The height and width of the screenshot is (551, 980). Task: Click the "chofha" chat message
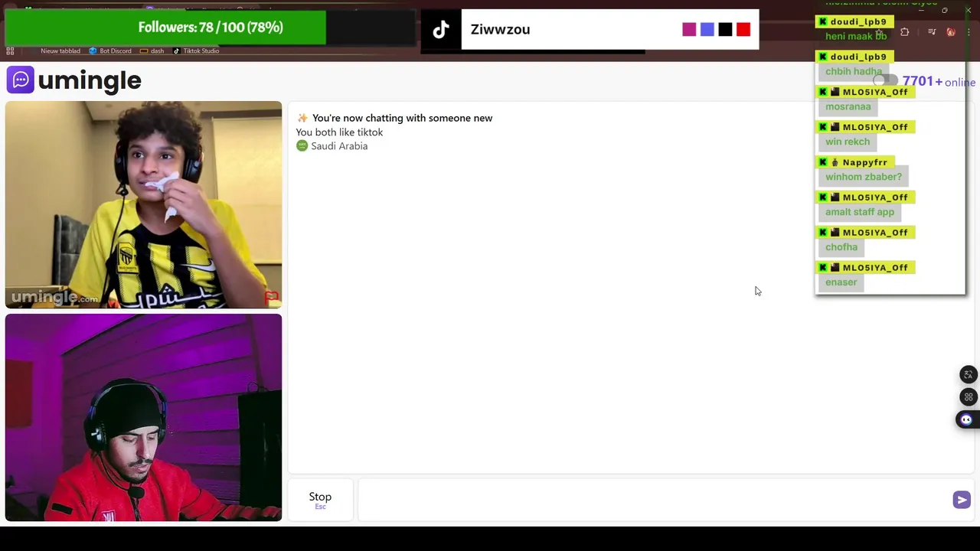[841, 247]
